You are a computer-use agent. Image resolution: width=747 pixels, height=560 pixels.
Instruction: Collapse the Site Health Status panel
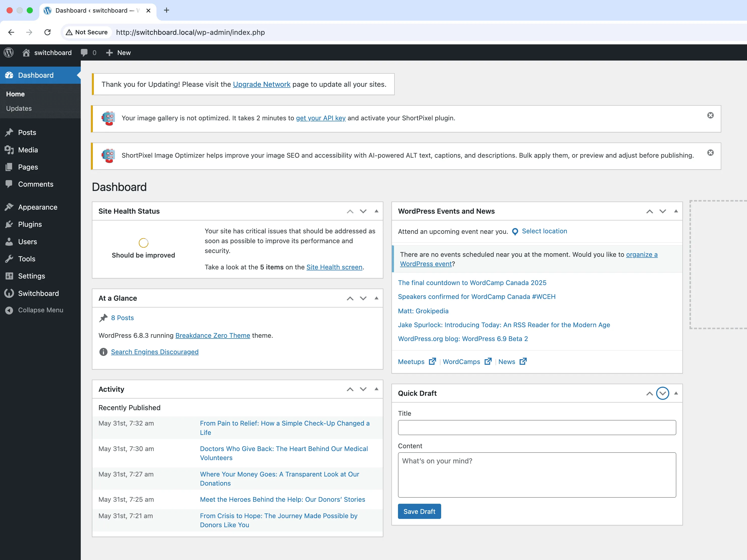point(376,211)
